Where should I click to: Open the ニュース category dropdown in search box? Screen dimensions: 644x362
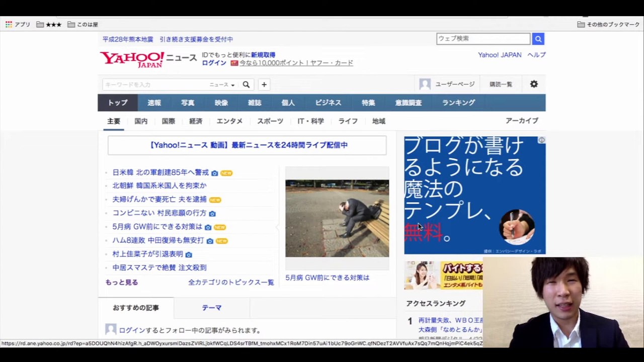coord(222,84)
